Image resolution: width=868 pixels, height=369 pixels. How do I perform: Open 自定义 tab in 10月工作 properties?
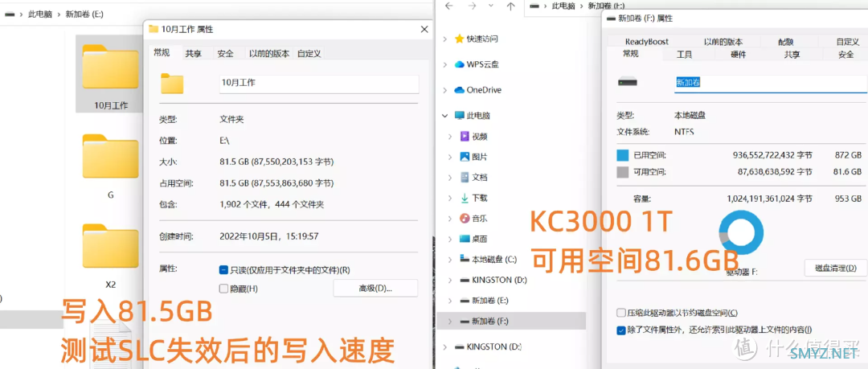pos(309,54)
